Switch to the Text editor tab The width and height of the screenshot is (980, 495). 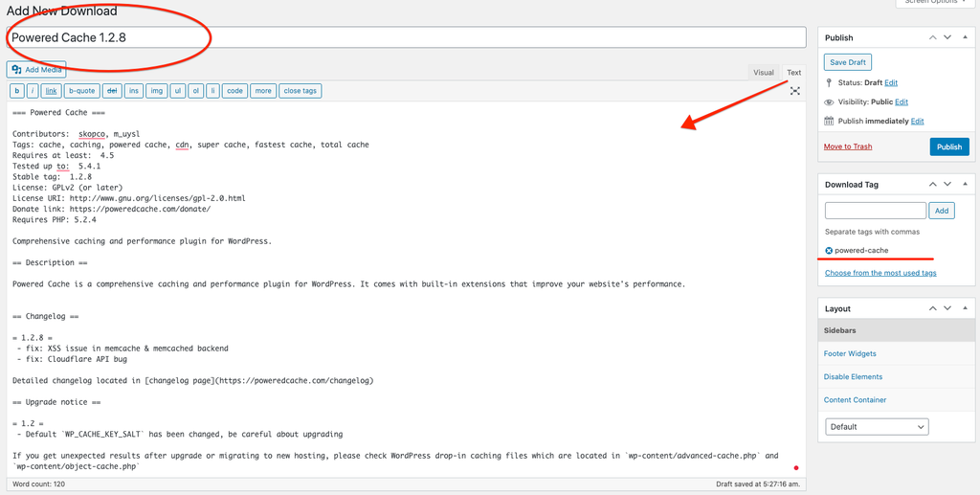click(x=793, y=73)
